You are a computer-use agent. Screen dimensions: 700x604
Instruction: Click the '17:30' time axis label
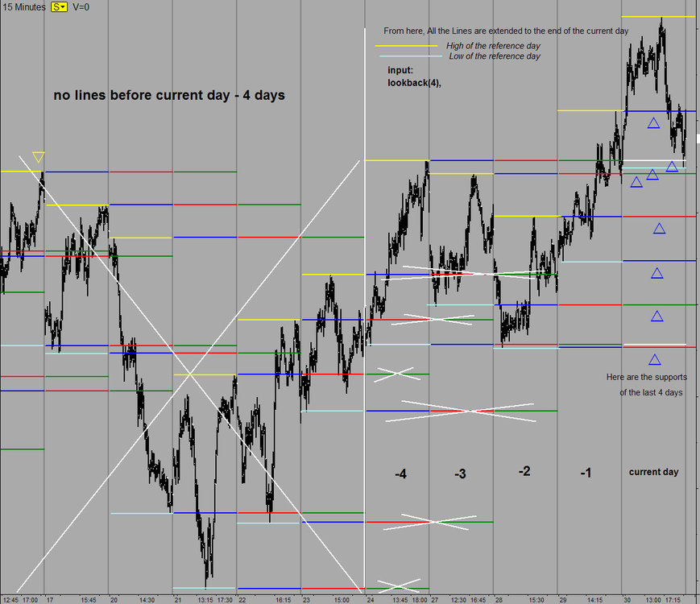coord(225,600)
